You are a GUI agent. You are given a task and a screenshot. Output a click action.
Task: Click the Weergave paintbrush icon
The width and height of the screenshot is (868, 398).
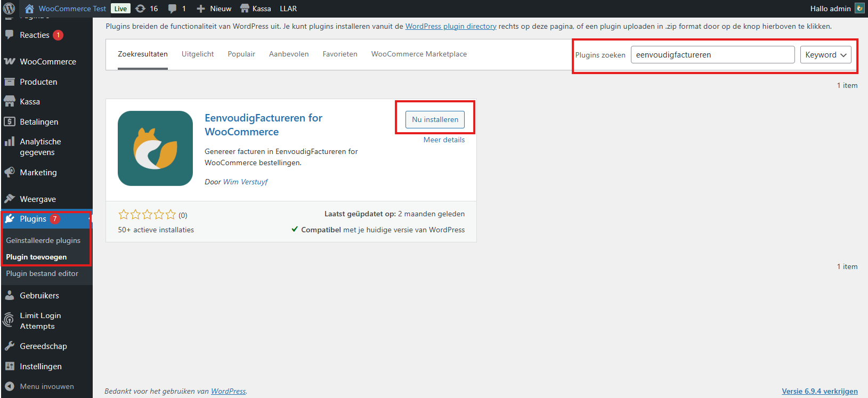10,199
